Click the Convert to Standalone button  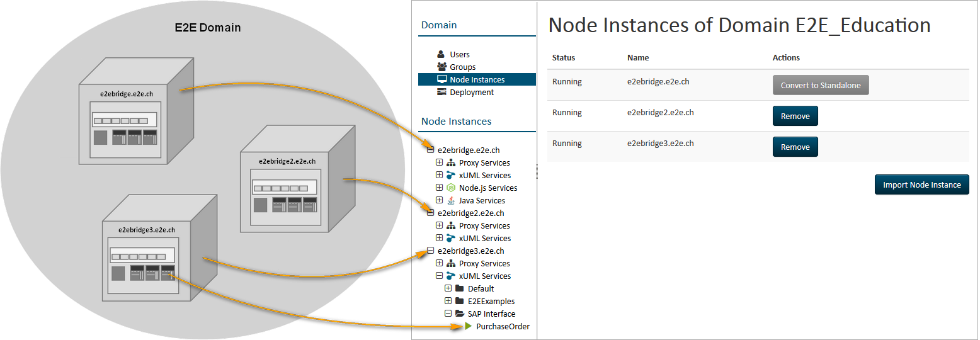click(820, 86)
